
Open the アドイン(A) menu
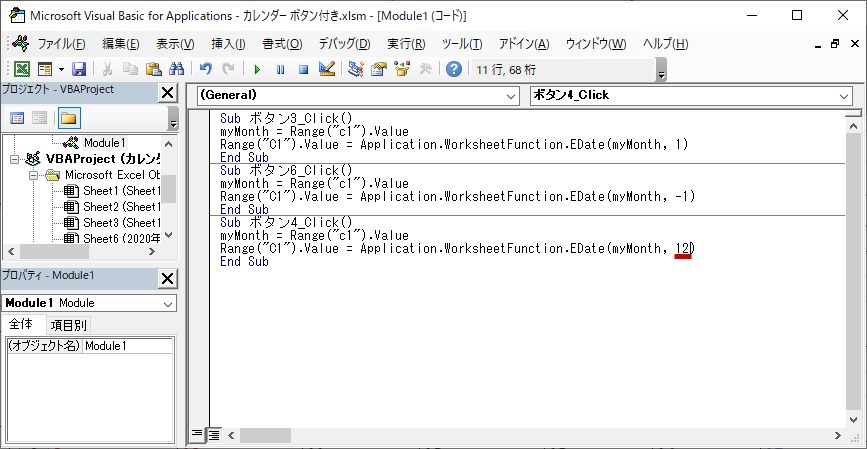(524, 44)
